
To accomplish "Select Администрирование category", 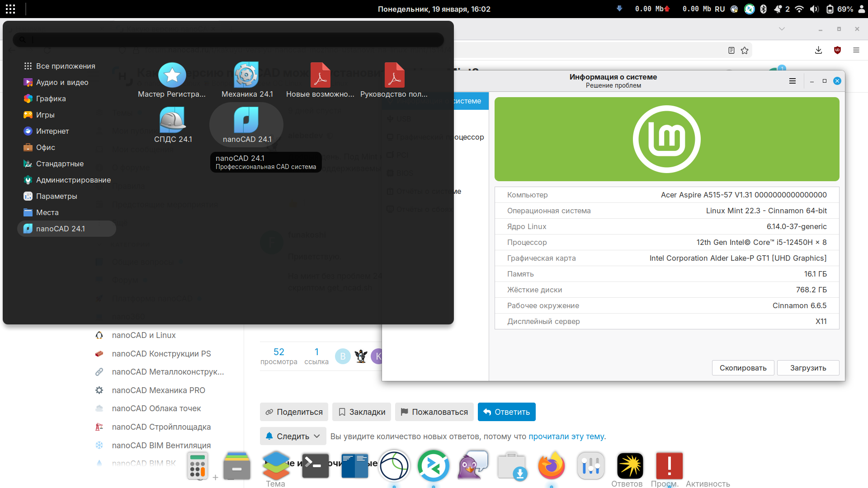I will 73,180.
